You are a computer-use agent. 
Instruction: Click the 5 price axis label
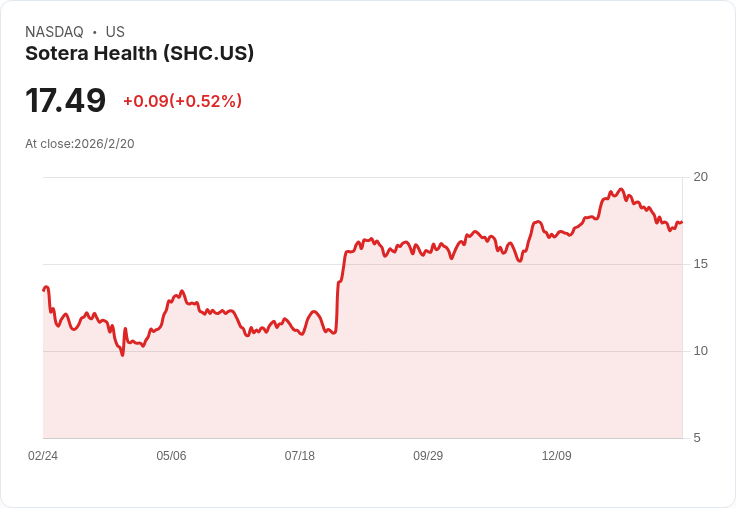click(x=697, y=438)
